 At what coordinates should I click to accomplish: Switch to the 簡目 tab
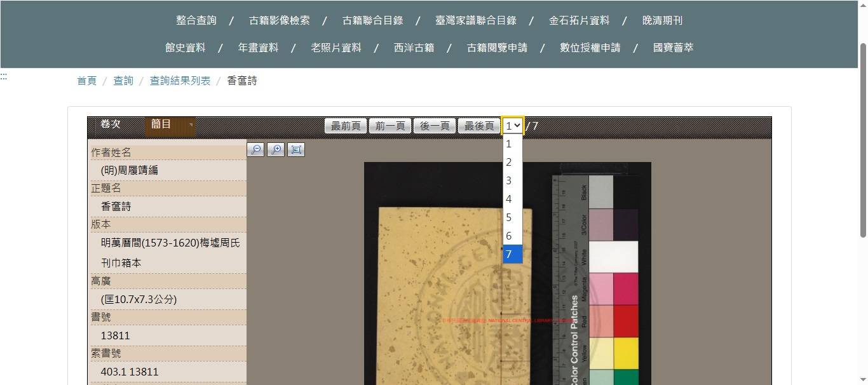coord(161,125)
